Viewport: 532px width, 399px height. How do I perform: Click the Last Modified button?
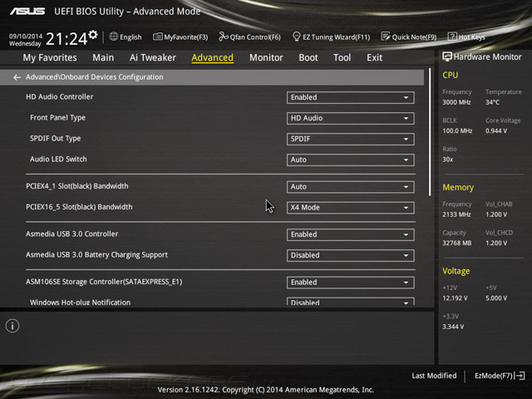434,376
